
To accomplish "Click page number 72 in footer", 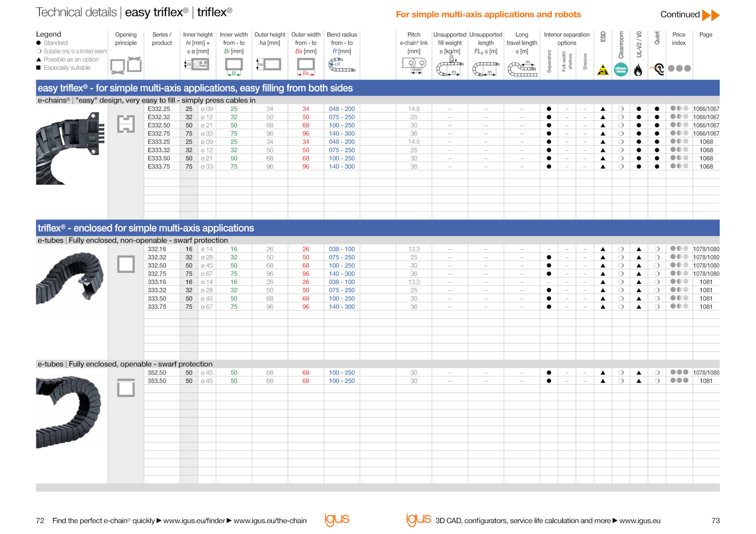I will tap(40, 521).
